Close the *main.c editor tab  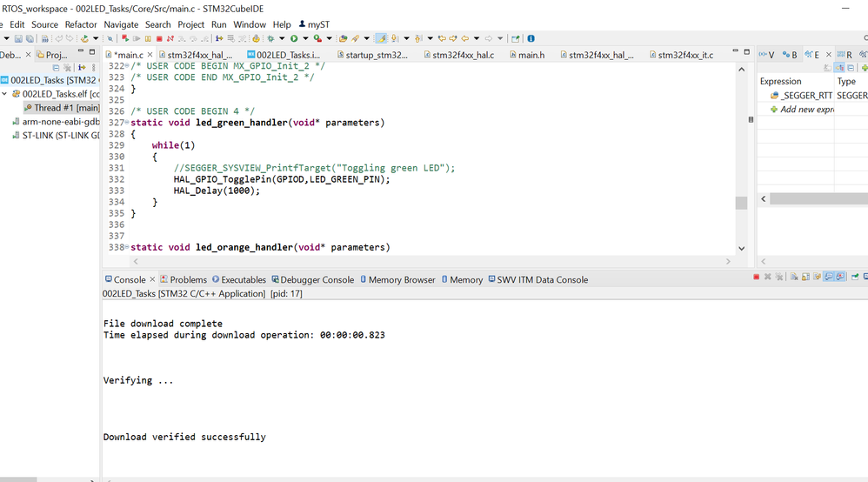[x=150, y=55]
